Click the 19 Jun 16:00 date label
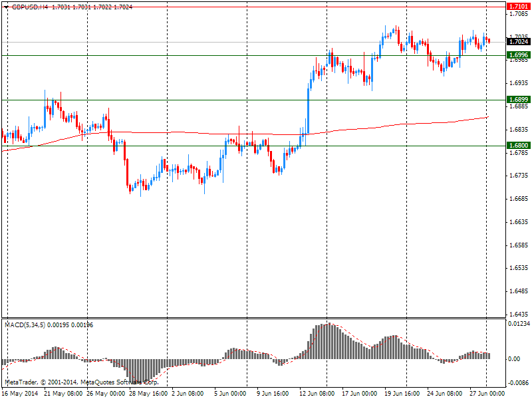This screenshot has height=399, width=532. (402, 394)
